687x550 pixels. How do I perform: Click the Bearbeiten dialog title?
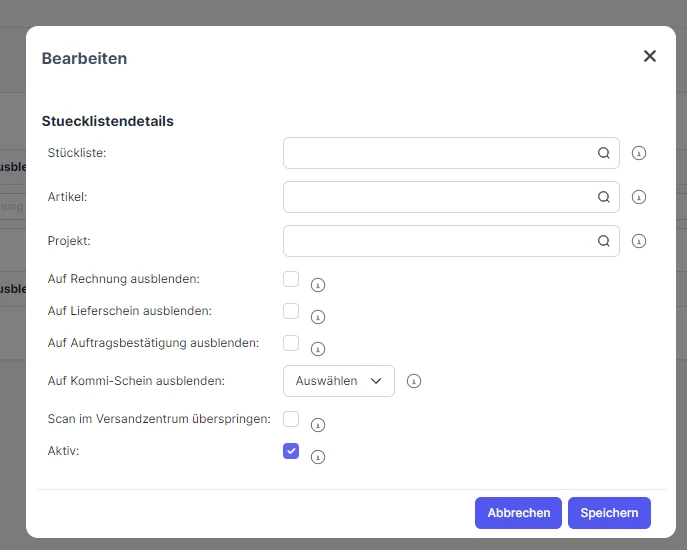tap(84, 58)
